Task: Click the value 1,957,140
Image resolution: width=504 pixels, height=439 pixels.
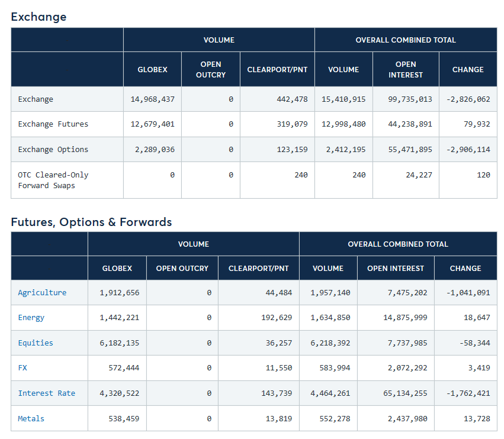Action: coord(330,292)
